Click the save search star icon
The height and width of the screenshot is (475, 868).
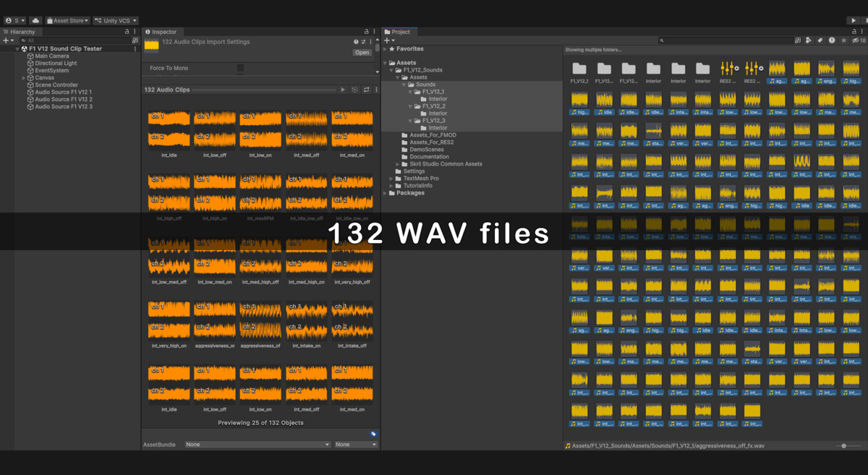843,40
